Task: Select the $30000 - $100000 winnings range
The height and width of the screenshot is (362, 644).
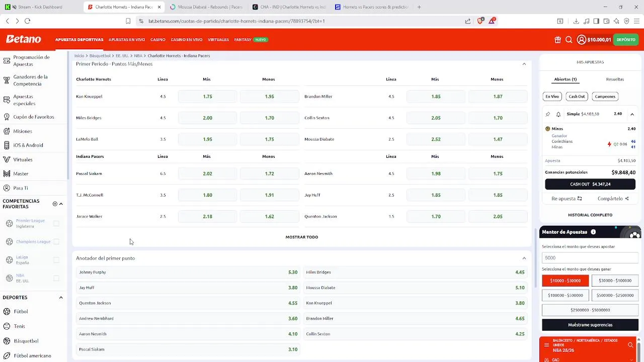Action: pos(615,281)
